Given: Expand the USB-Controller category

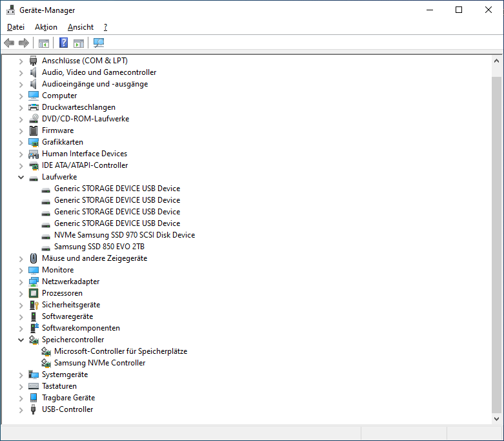Looking at the screenshot, I should point(21,410).
